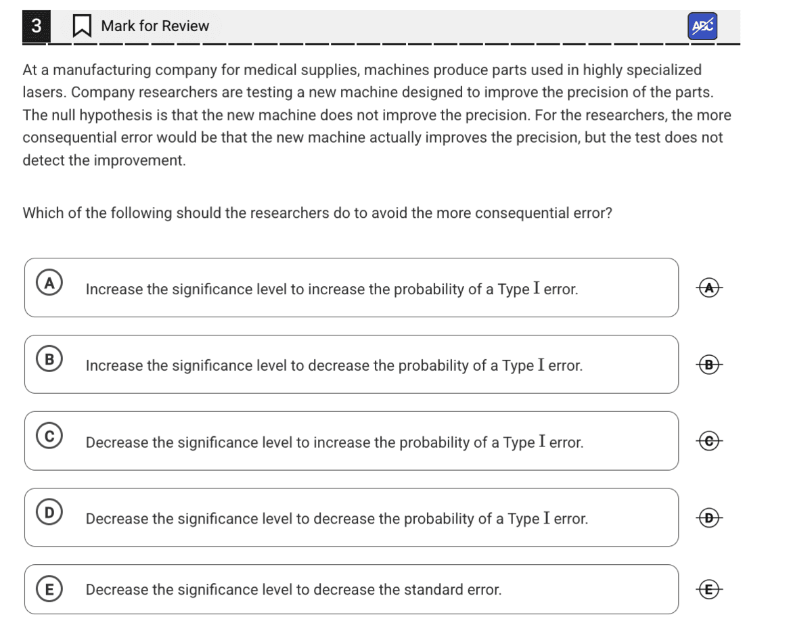Cross out answer choice D
The height and width of the screenshot is (644, 812).
pos(708,517)
